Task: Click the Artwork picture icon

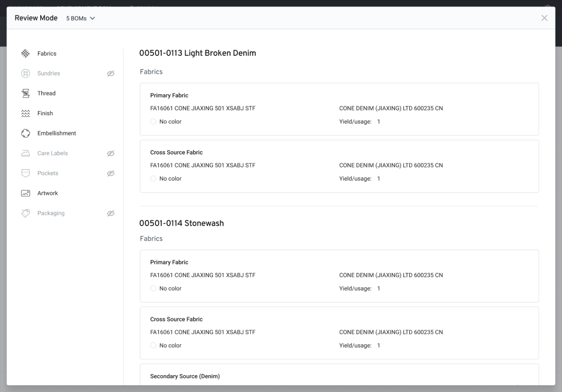Action: point(25,193)
